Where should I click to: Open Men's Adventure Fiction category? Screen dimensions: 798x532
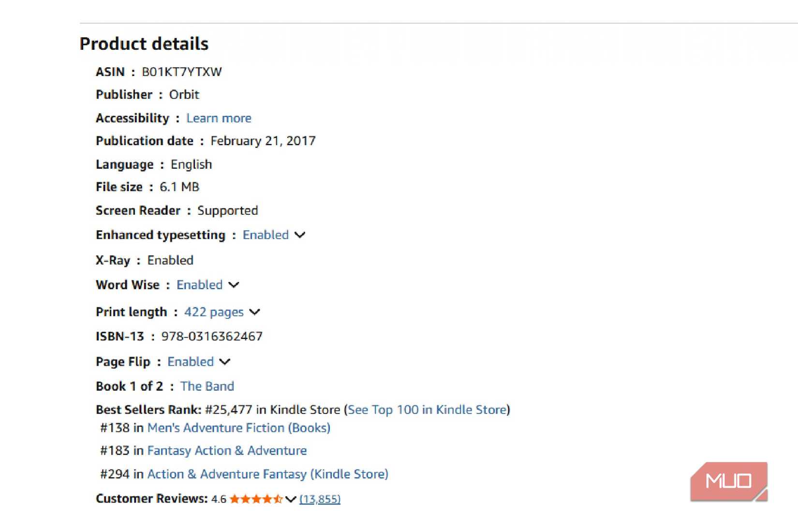[x=239, y=428]
